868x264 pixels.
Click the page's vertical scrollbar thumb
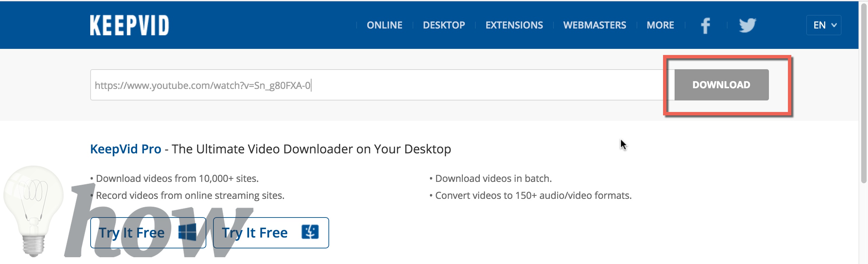tap(864, 93)
